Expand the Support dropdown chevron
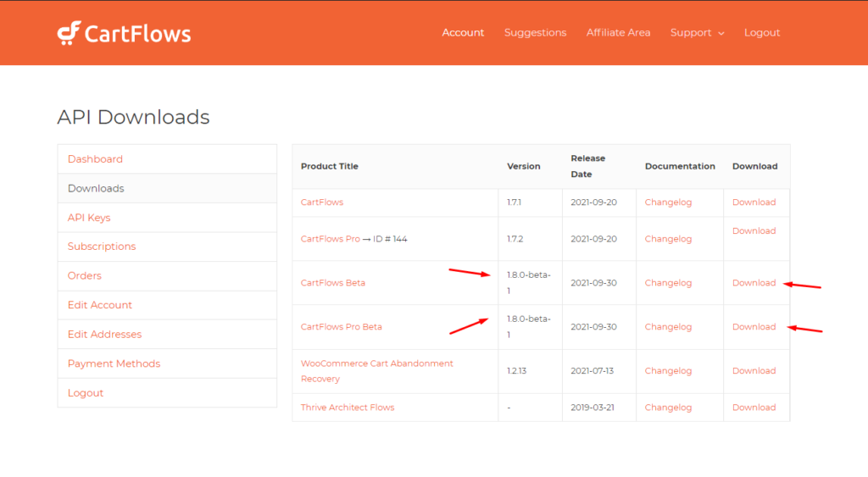868x477 pixels. [721, 33]
